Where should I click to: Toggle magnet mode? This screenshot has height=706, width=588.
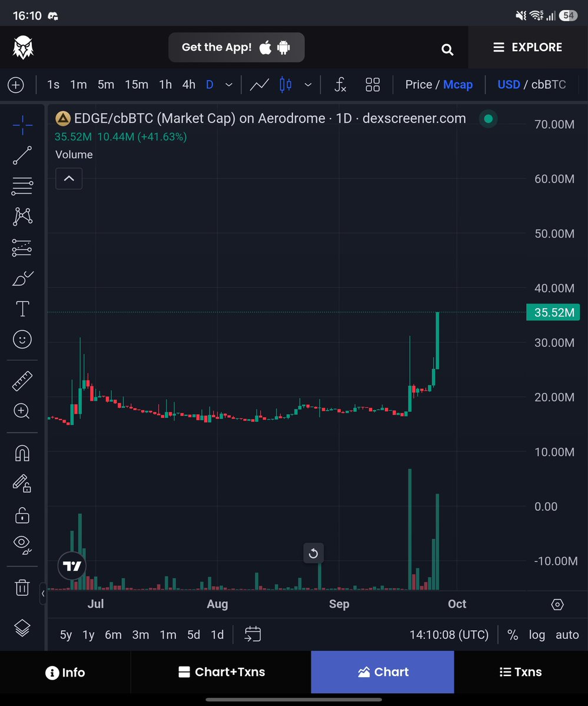click(22, 453)
